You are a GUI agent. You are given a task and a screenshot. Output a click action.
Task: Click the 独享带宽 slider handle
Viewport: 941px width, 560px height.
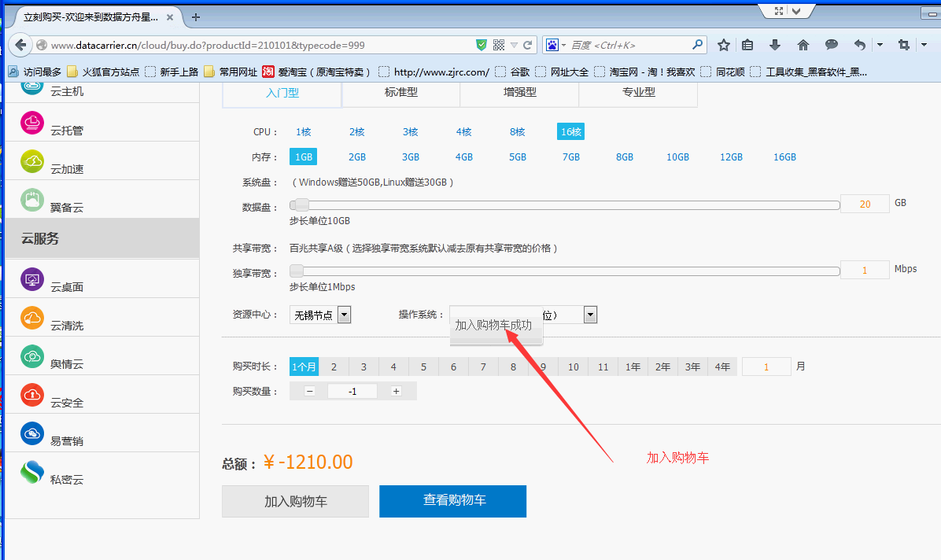(297, 271)
